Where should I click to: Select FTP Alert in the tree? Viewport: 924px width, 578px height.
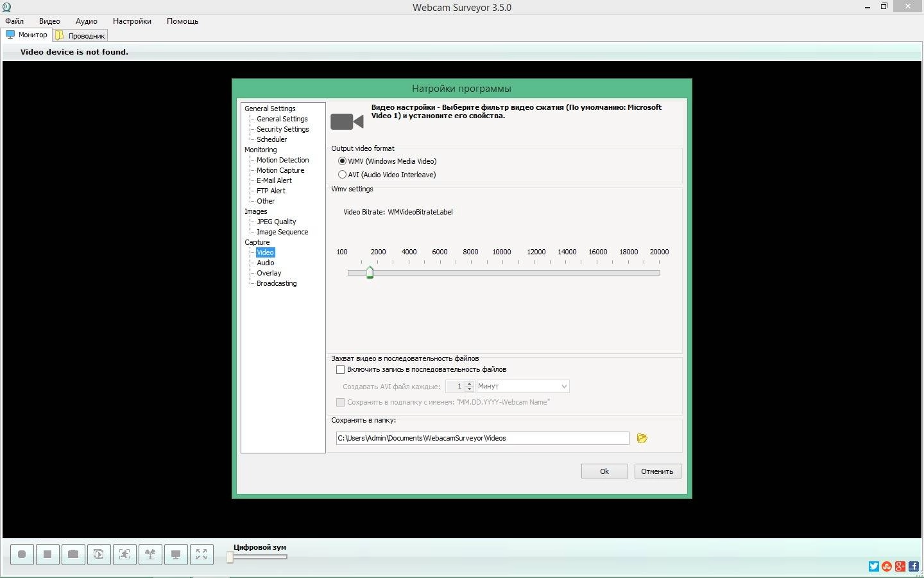(x=271, y=191)
